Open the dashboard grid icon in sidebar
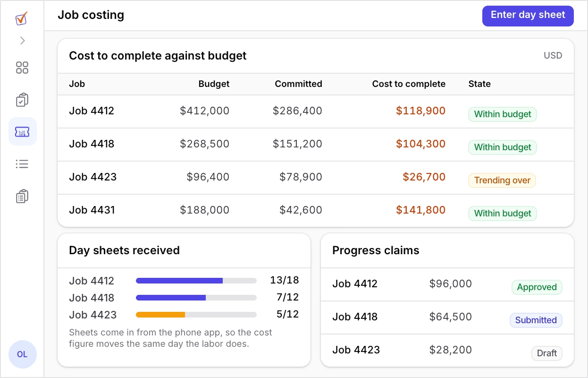588x378 pixels. (x=22, y=68)
